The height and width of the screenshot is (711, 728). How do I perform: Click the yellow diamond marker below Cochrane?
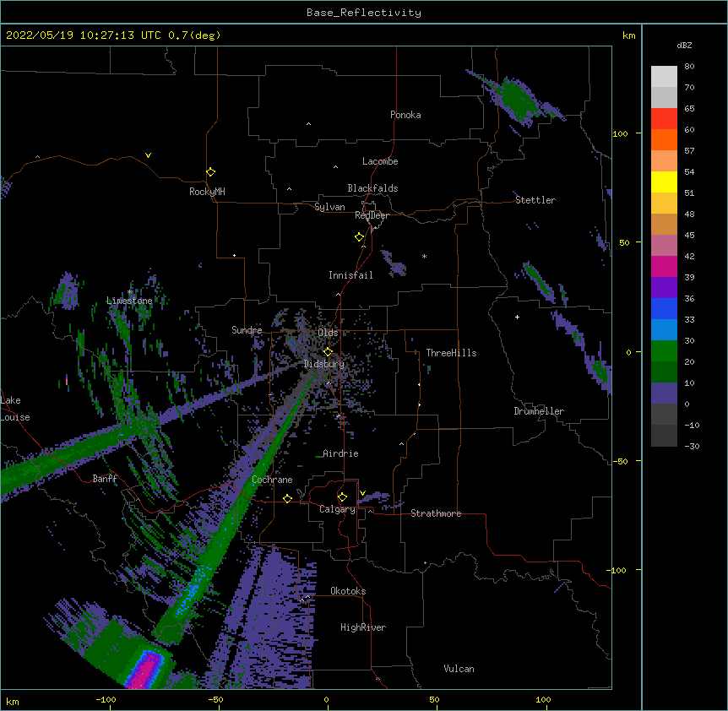coord(287,498)
